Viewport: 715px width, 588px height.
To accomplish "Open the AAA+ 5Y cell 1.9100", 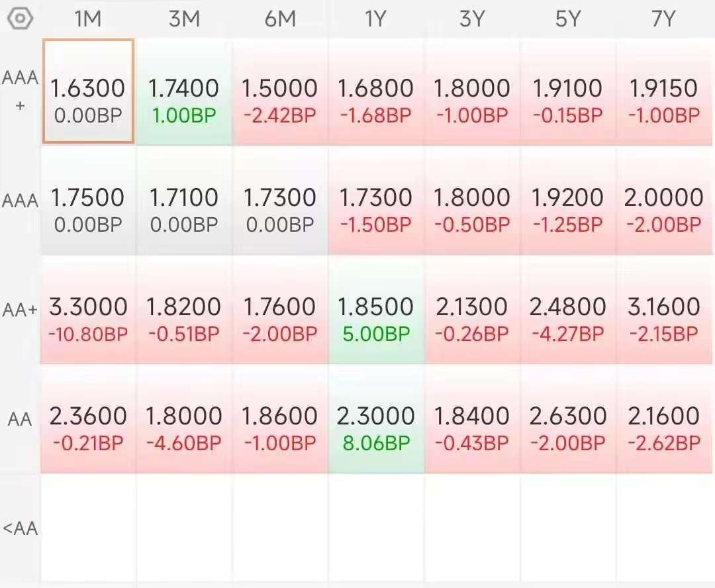I will 568,91.
